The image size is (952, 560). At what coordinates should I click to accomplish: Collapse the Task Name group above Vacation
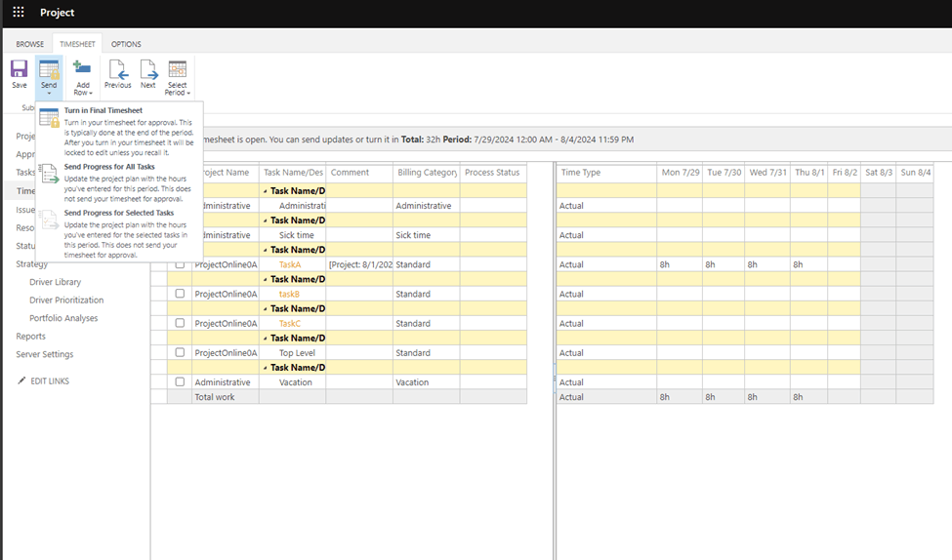[266, 368]
